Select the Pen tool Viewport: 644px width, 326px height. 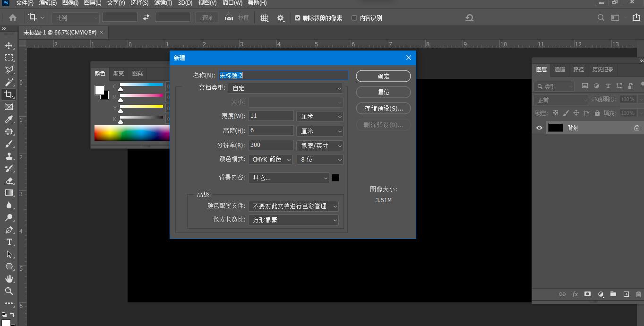(9, 230)
